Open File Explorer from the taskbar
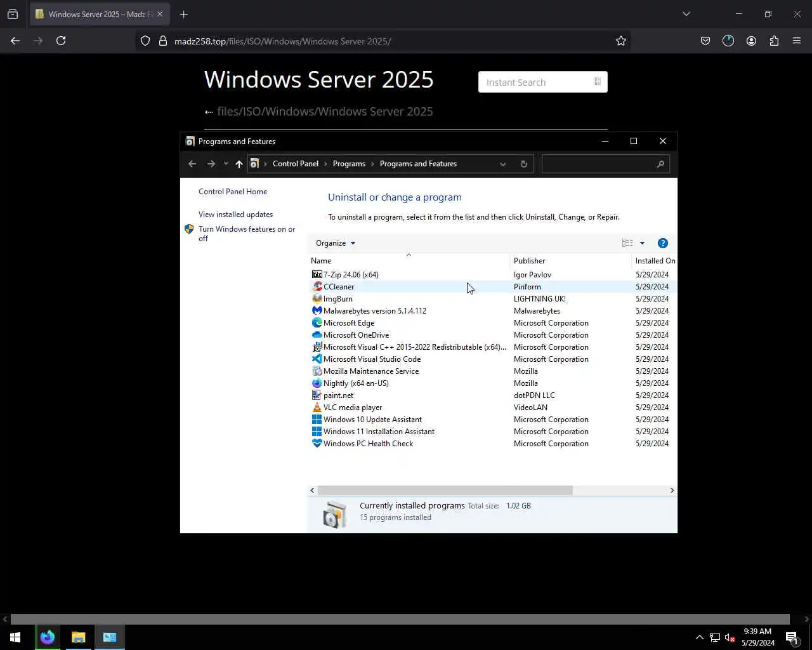The image size is (812, 650). coord(79,637)
